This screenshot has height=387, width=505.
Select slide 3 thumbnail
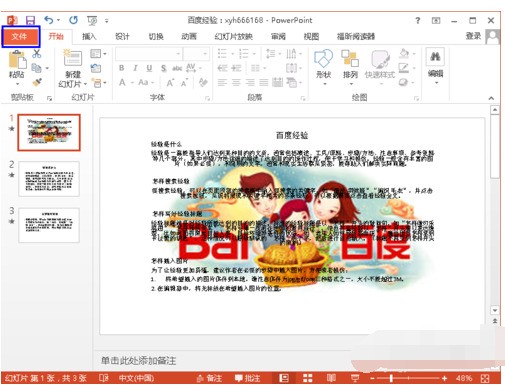tap(49, 225)
